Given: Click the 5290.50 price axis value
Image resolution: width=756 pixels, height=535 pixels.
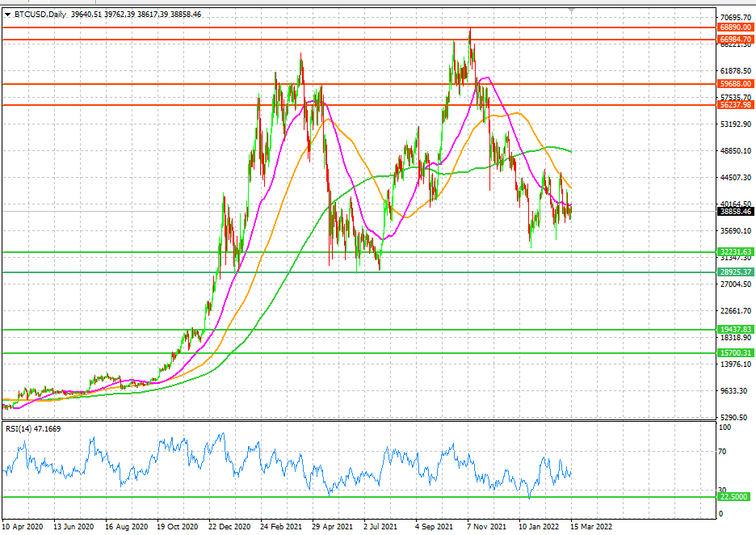Looking at the screenshot, I should (x=734, y=417).
